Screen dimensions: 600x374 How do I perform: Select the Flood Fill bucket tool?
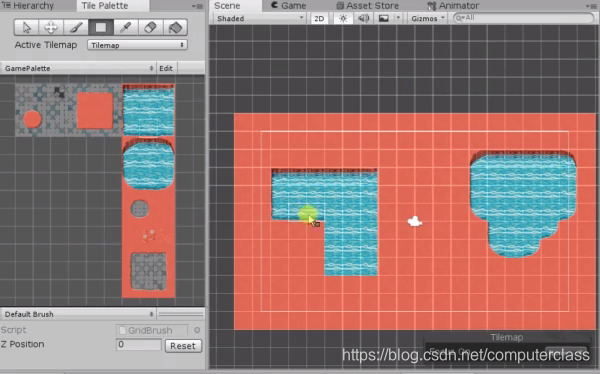[x=175, y=27]
